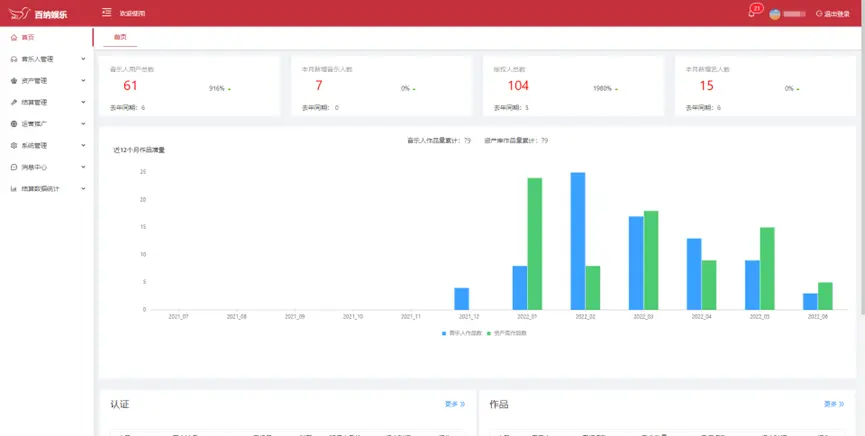Click the user avatar in header
The height and width of the screenshot is (436, 865).
774,14
